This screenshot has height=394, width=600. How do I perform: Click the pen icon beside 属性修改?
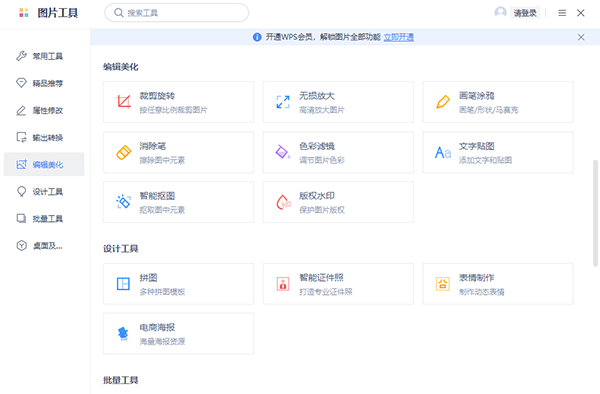[x=21, y=110]
